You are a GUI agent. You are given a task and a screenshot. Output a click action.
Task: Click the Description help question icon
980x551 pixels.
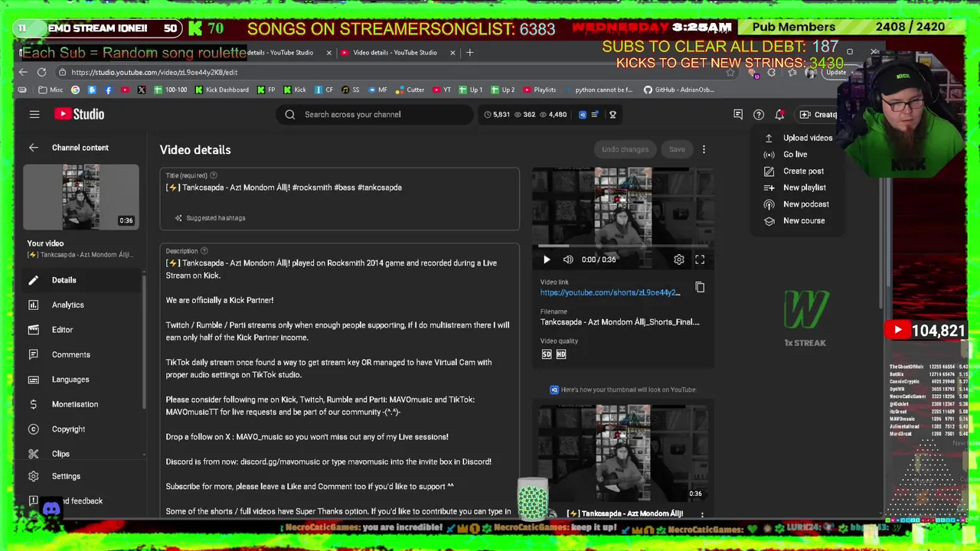(204, 251)
